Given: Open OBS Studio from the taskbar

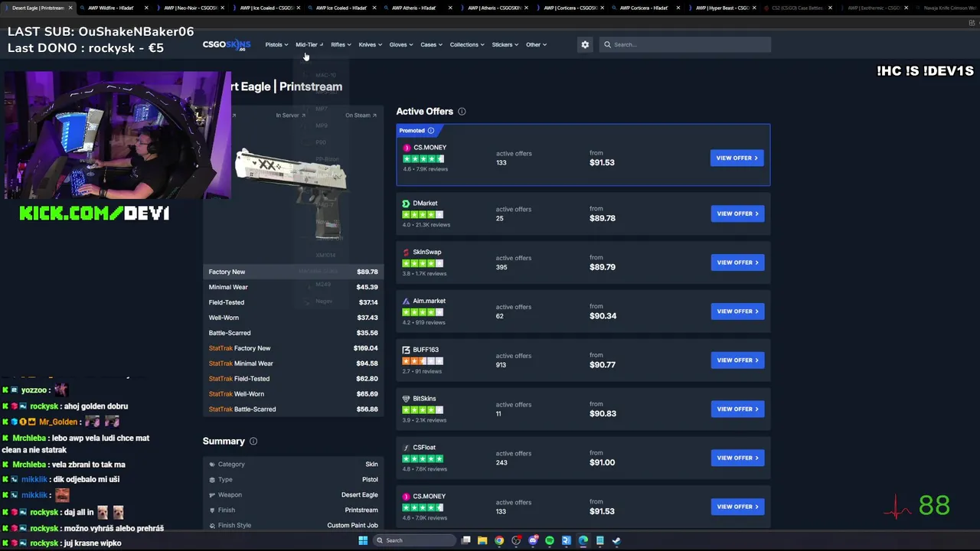Looking at the screenshot, I should pyautogui.click(x=516, y=540).
